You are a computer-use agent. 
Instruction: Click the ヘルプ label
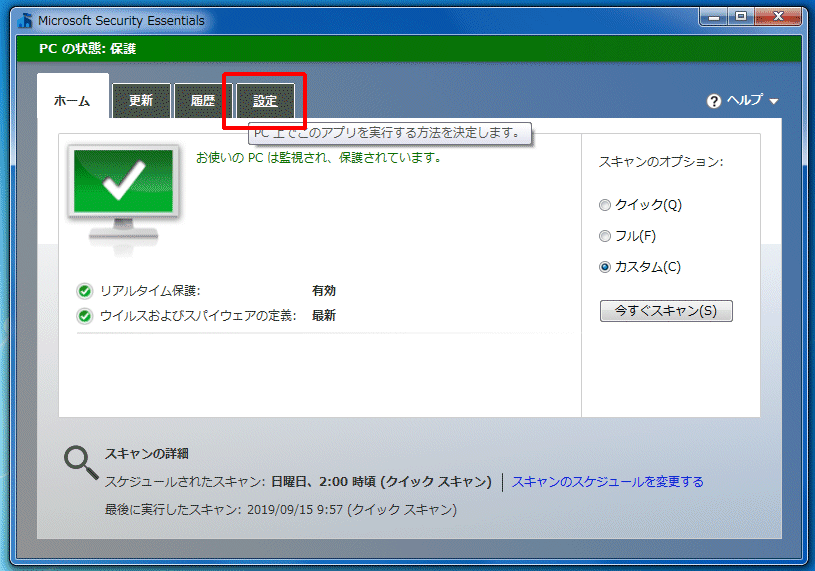744,99
